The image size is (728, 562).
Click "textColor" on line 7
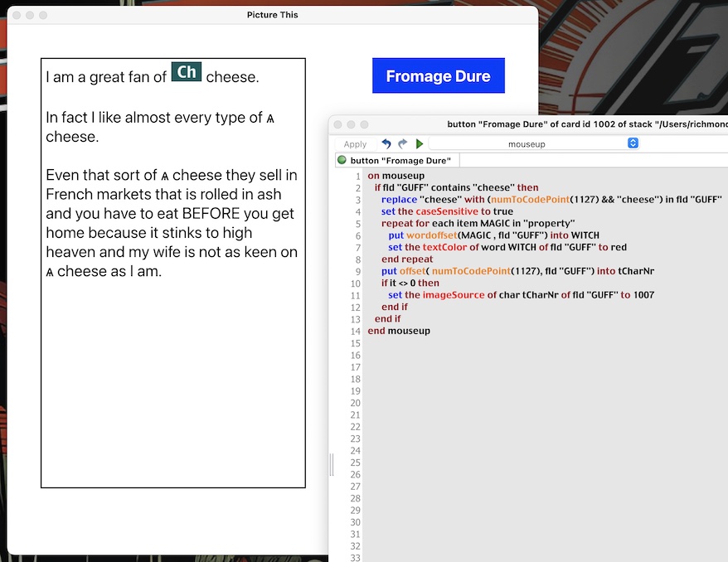pos(444,247)
